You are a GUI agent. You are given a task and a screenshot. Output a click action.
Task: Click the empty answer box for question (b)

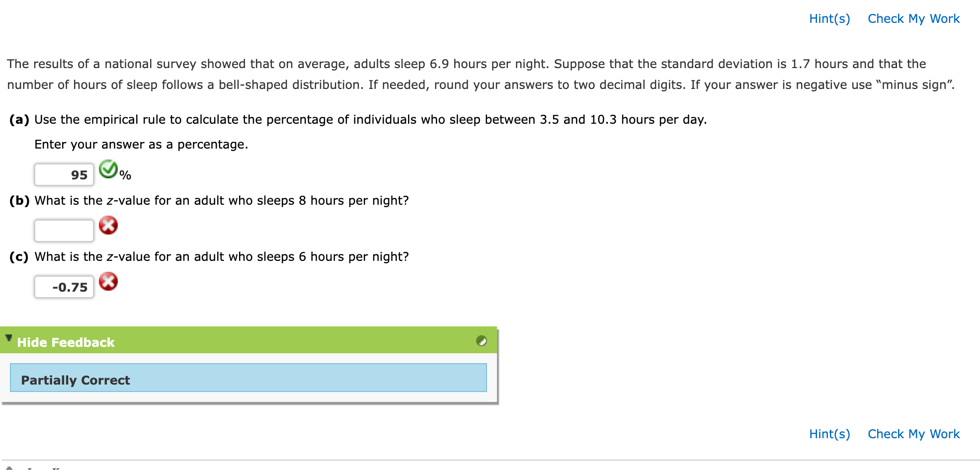tap(63, 230)
